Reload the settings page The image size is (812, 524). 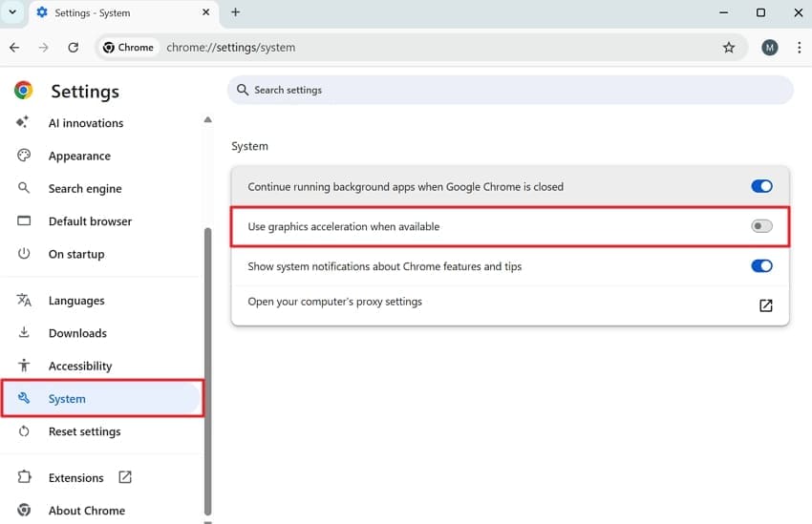tap(73, 48)
